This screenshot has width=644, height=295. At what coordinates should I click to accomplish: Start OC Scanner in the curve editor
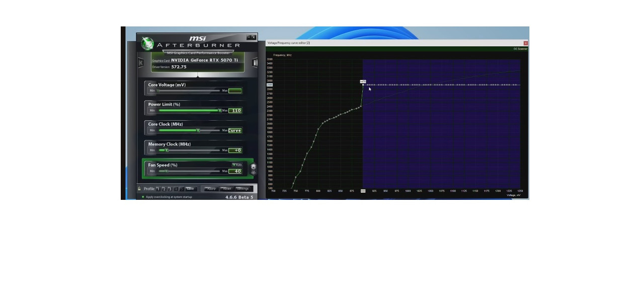point(520,49)
